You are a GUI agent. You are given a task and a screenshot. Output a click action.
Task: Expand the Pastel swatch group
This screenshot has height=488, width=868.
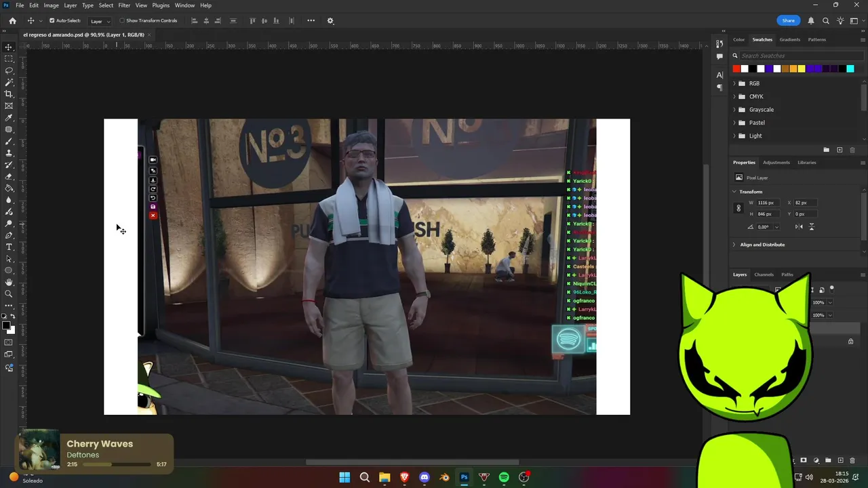coord(734,123)
